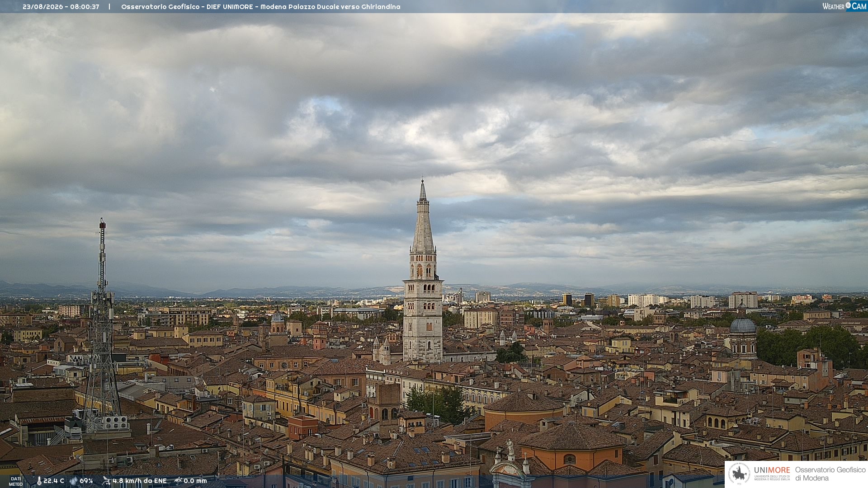Viewport: 868px width, 488px height.
Task: Click the 69% humidity value
Action: coord(86,481)
